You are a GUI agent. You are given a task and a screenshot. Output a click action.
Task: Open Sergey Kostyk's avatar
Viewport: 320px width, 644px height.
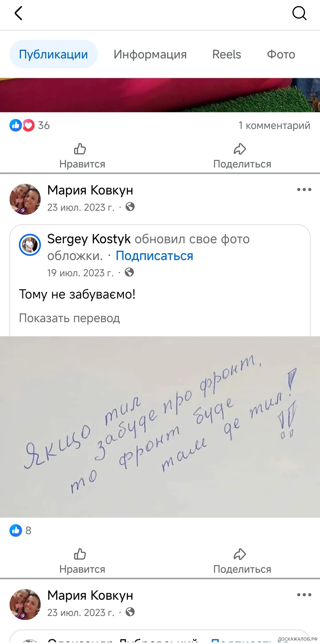point(30,245)
